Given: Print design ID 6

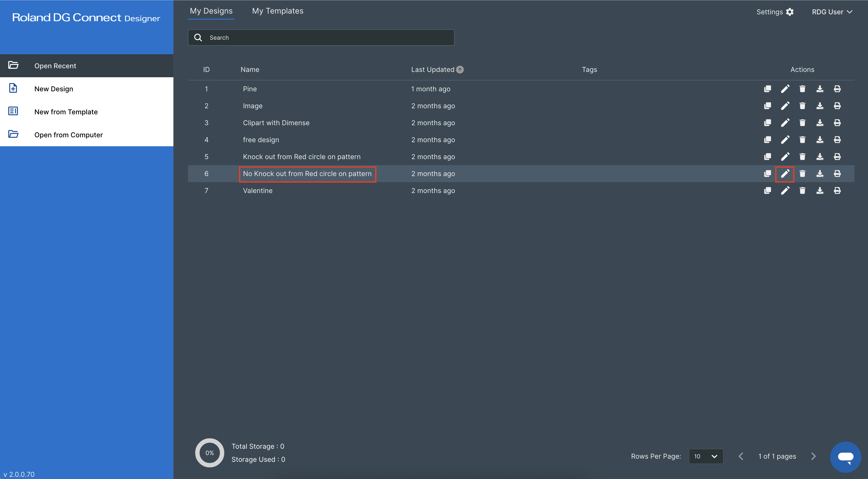Looking at the screenshot, I should coord(837,173).
